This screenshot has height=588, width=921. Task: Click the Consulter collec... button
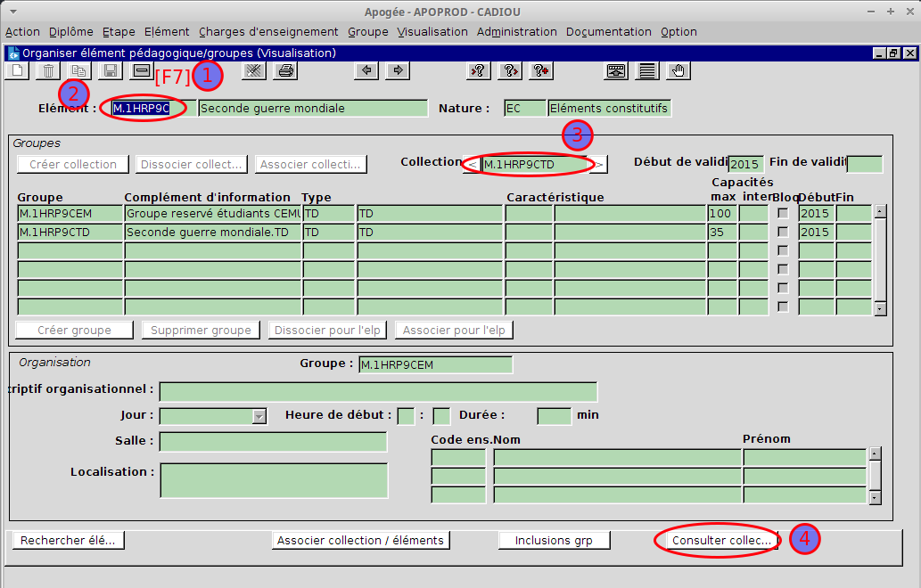pos(720,541)
